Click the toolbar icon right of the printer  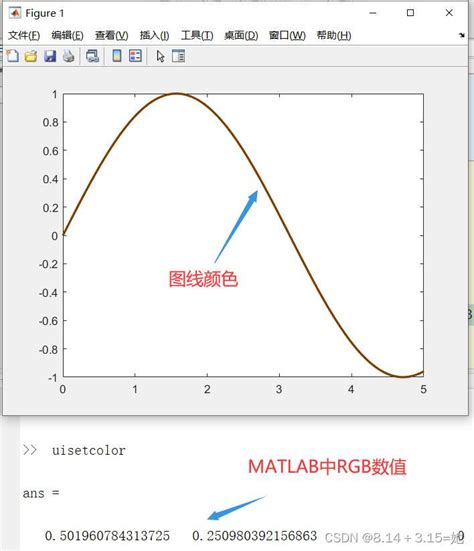tap(92, 56)
